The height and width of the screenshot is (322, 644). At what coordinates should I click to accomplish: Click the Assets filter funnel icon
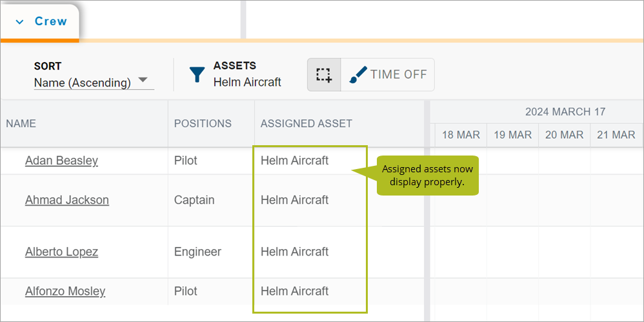tap(197, 75)
